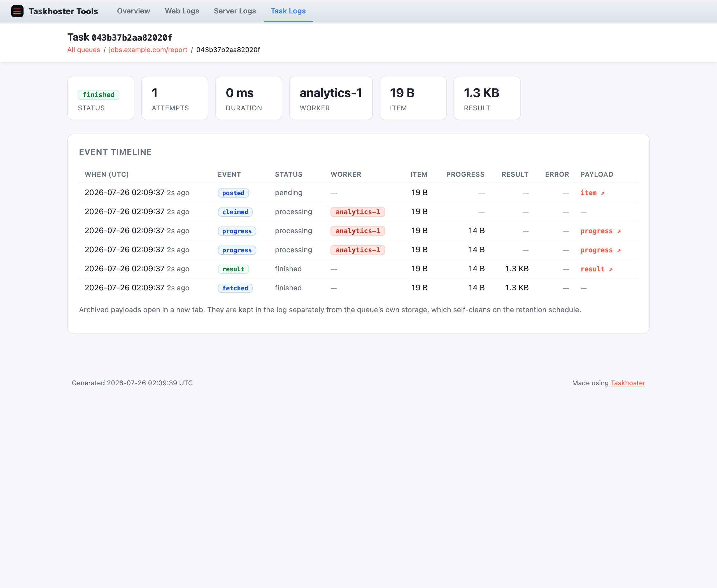Open the result payload link

[596, 269]
